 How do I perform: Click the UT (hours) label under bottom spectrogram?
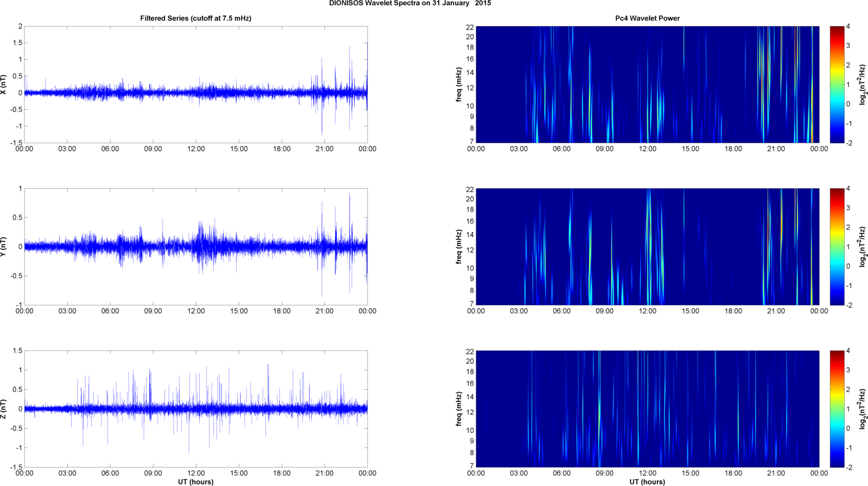[x=647, y=481]
